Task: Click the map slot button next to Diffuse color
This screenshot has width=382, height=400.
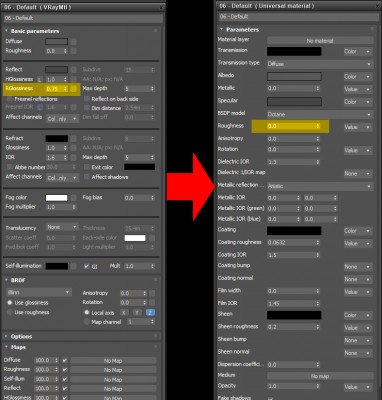Action: 73,42
